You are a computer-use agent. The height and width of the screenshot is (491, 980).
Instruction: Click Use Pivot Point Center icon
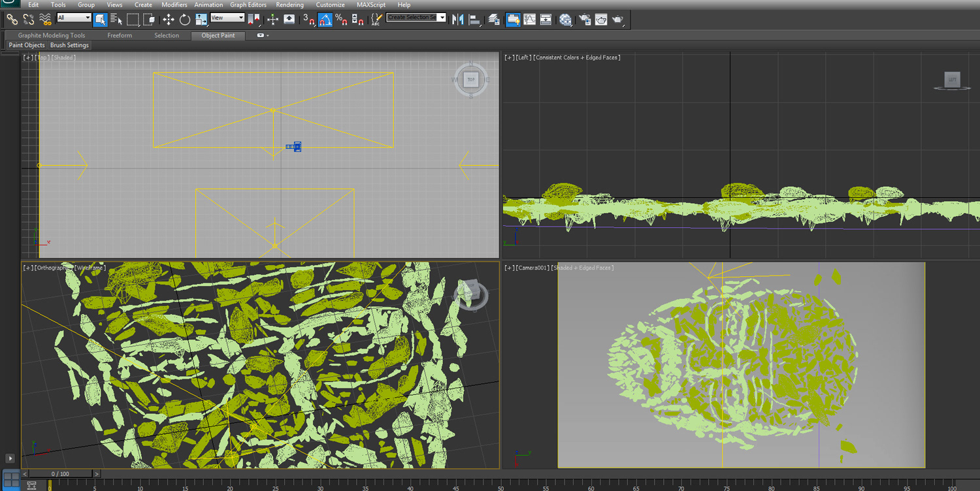(254, 20)
